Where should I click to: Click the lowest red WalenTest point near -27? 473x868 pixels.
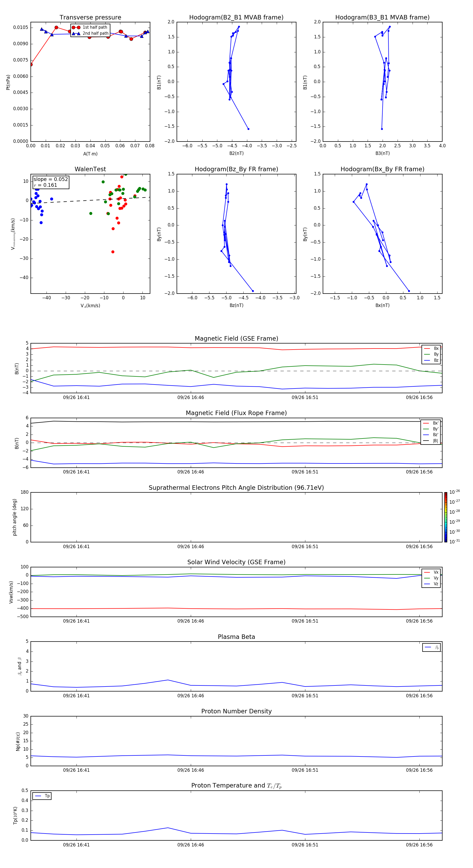(113, 252)
